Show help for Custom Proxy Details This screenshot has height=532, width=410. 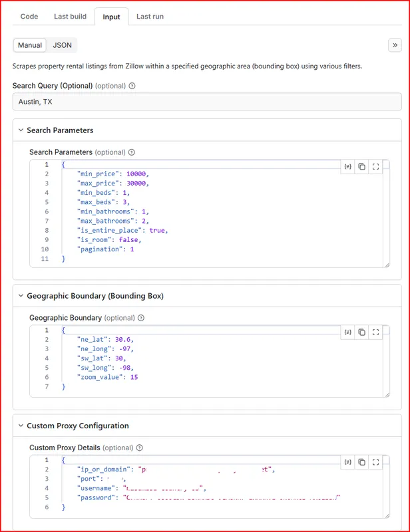[140, 448]
